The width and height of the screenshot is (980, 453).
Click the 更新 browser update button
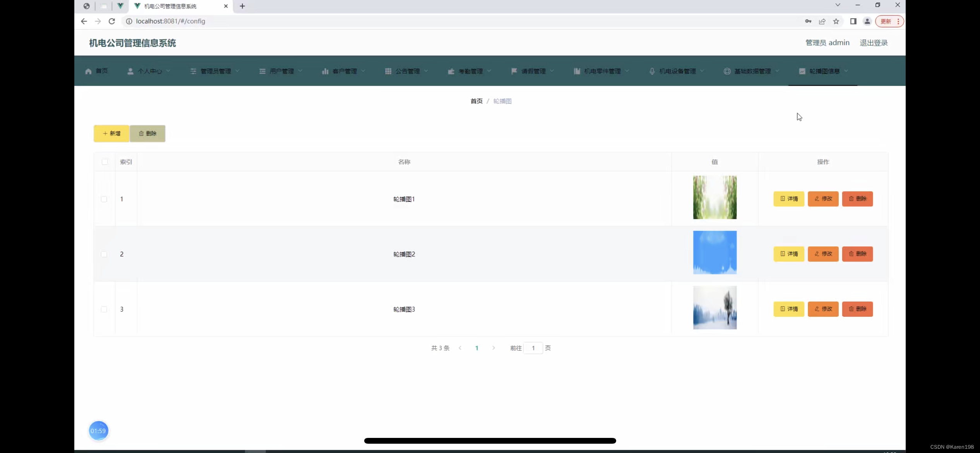coord(889,21)
